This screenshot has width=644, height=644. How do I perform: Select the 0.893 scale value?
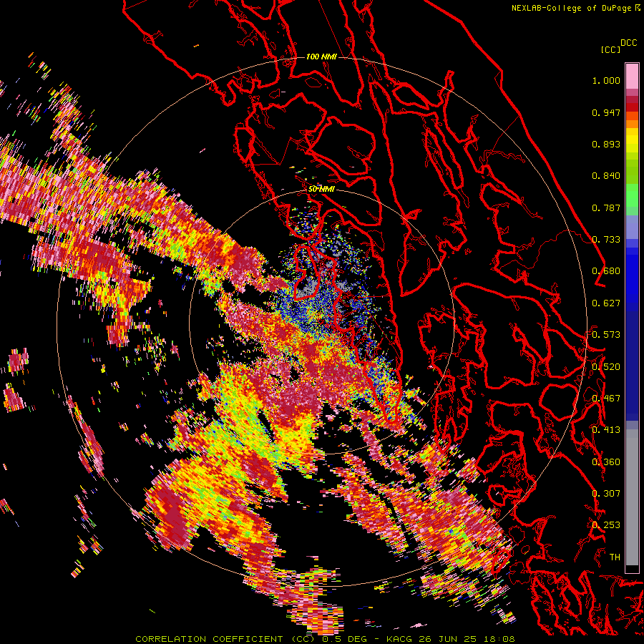click(x=606, y=144)
